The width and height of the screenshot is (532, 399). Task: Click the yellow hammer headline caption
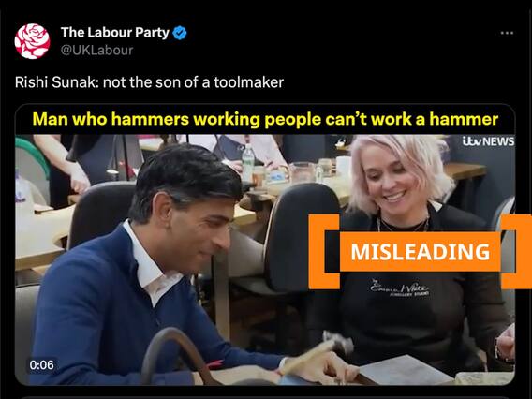265,120
